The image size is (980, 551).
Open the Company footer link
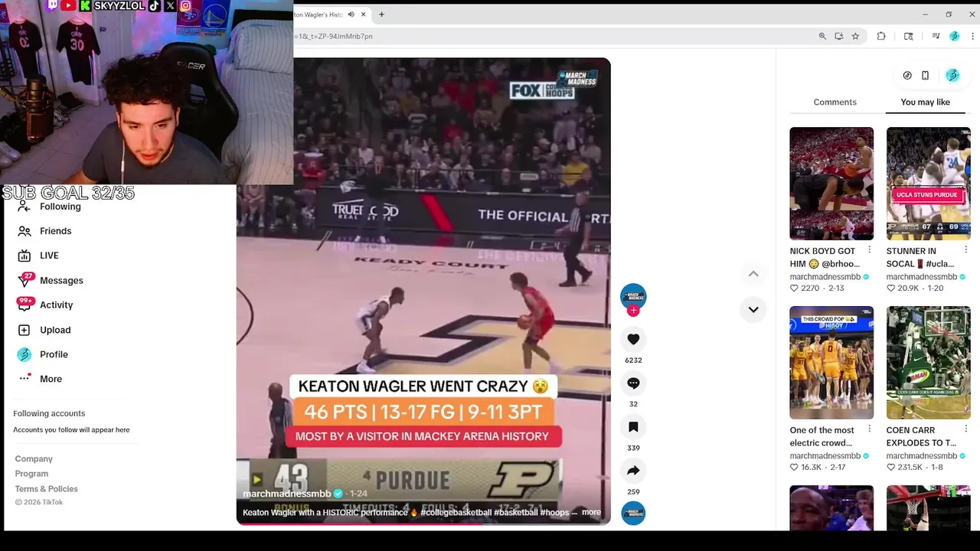pos(34,459)
